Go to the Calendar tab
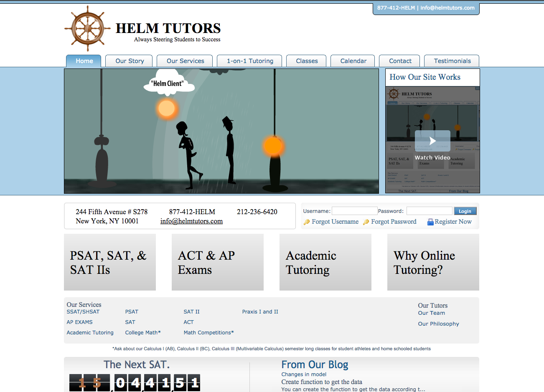Image resolution: width=544 pixels, height=392 pixels. pos(353,61)
